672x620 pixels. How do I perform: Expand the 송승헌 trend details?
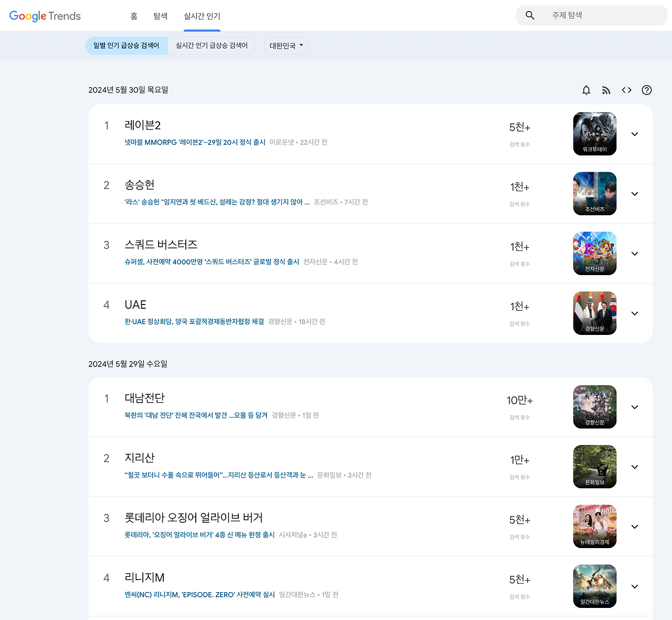pos(634,194)
